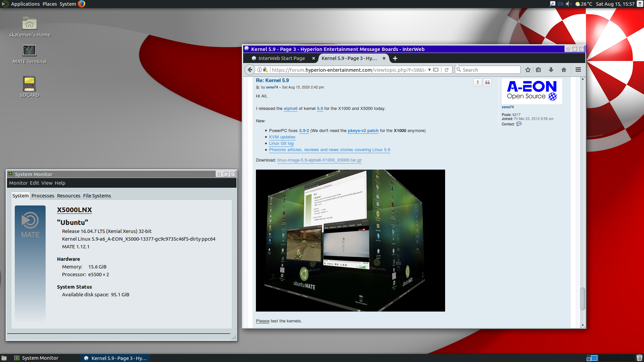644x362 pixels.
Task: Open Places menu
Action: pos(50,4)
